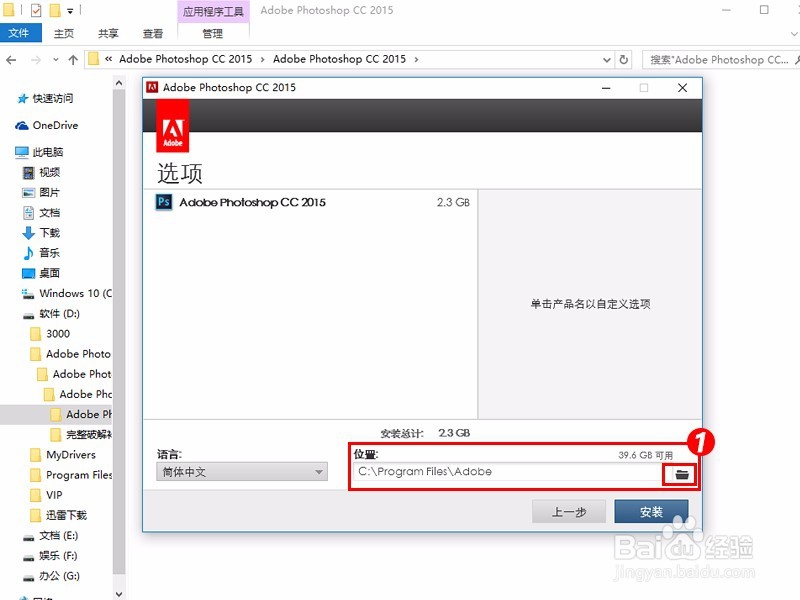Click the back navigation arrow in Explorer

pyautogui.click(x=10, y=59)
